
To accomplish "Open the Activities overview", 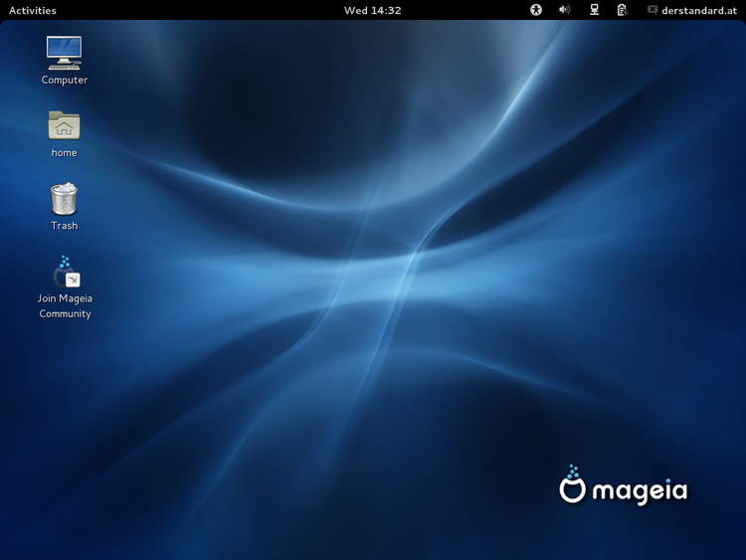I will (x=33, y=10).
